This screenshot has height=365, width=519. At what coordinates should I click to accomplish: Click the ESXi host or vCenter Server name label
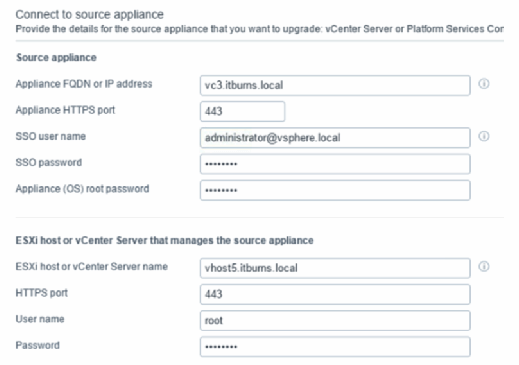tap(92, 267)
